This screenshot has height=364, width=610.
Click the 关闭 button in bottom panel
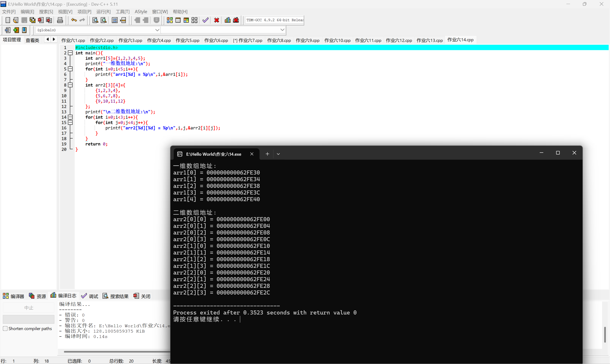pos(142,296)
